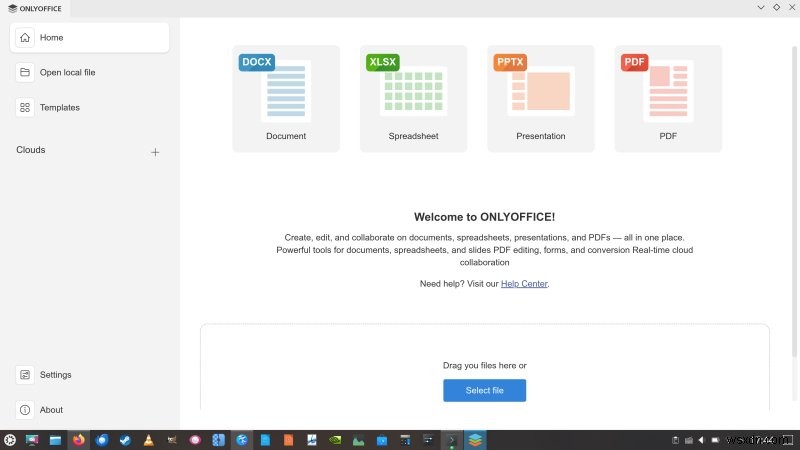Choose Open local file in the sidebar
The height and width of the screenshot is (450, 800).
pyautogui.click(x=89, y=72)
